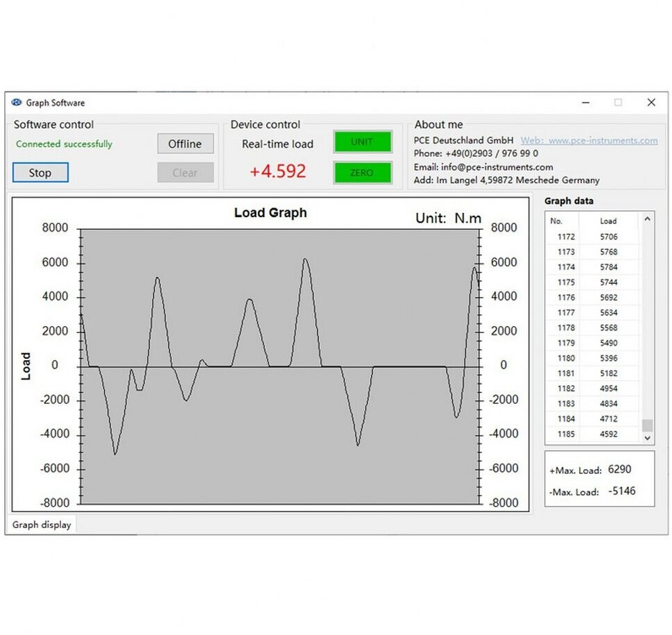Select row 1181 in Graph data
Image resolution: width=672 pixels, height=635 pixels.
point(592,373)
